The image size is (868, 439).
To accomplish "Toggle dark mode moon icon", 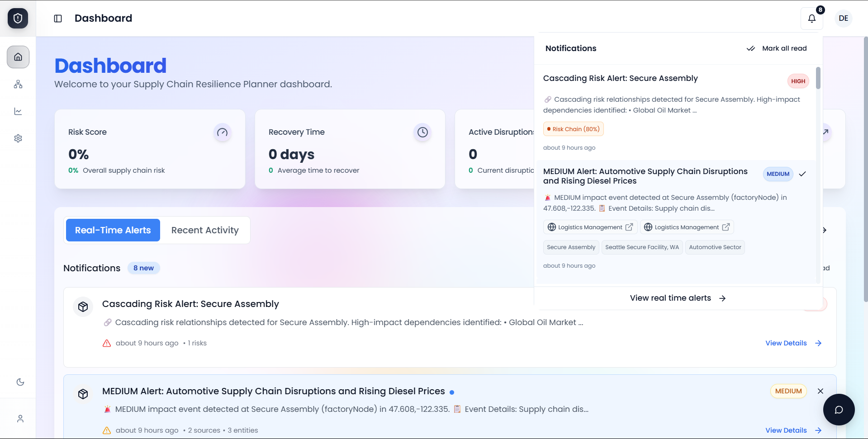I will (x=20, y=382).
